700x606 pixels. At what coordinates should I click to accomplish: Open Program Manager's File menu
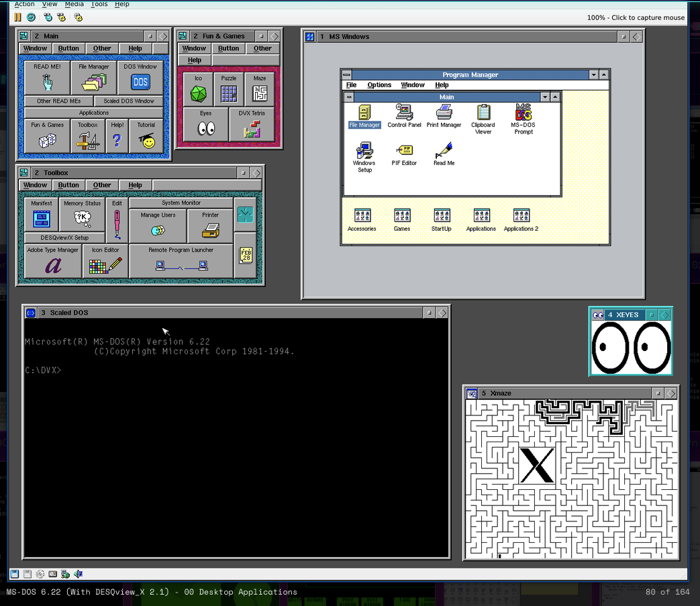coord(351,85)
